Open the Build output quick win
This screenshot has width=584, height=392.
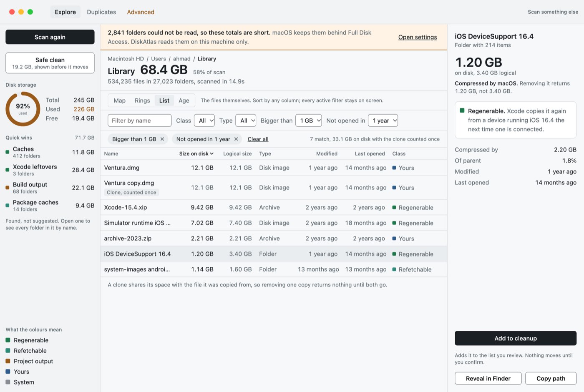[x=50, y=188]
